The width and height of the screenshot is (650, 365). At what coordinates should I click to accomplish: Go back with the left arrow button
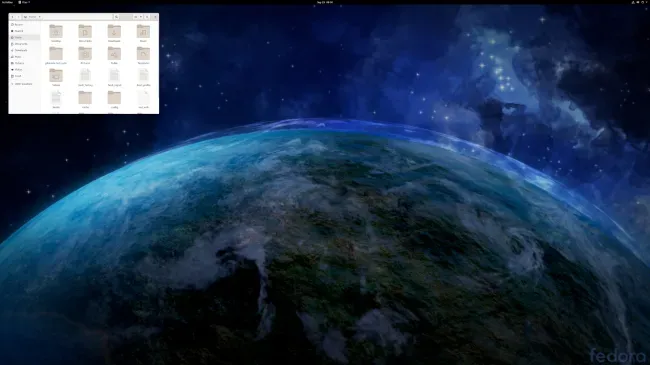click(12, 17)
